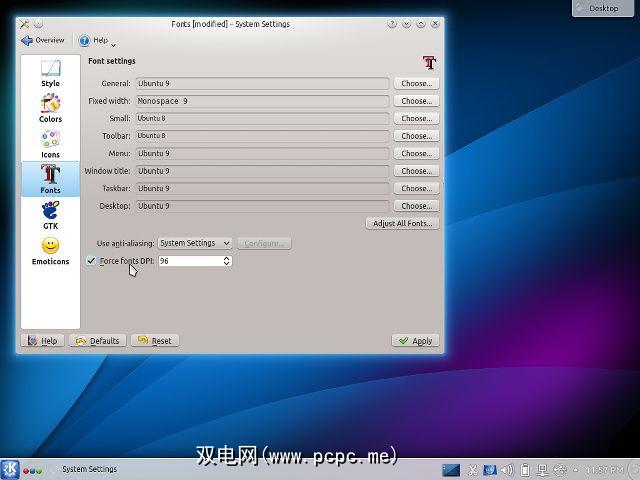Open the Emoticons settings in sidebar
Image resolution: width=640 pixels, height=480 pixels.
(x=51, y=251)
